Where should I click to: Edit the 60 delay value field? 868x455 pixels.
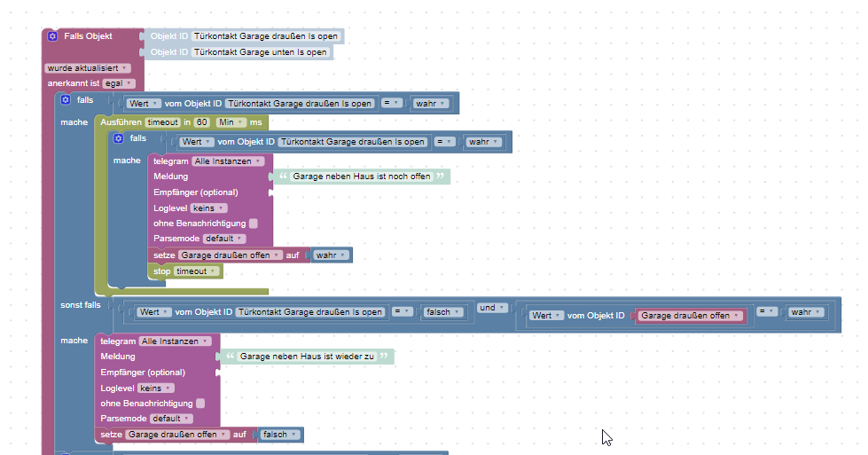[201, 122]
